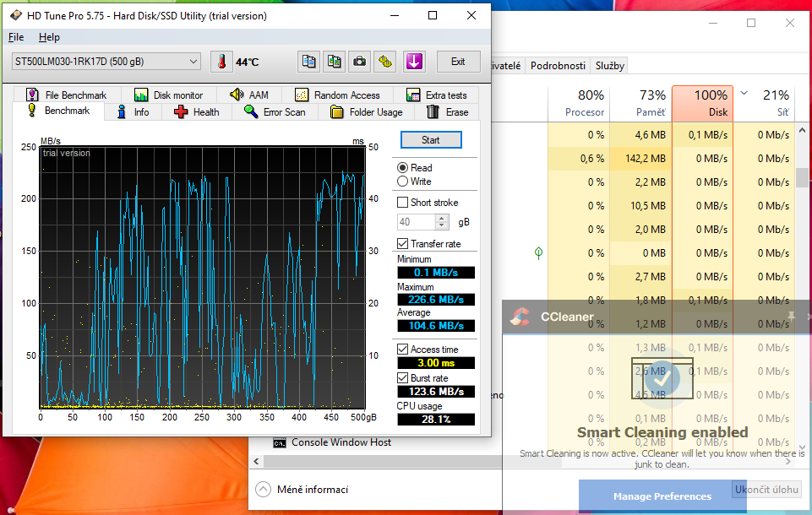Screen dimensions: 812x515
Task: Click the CCleaner pin icon
Action: (791, 316)
